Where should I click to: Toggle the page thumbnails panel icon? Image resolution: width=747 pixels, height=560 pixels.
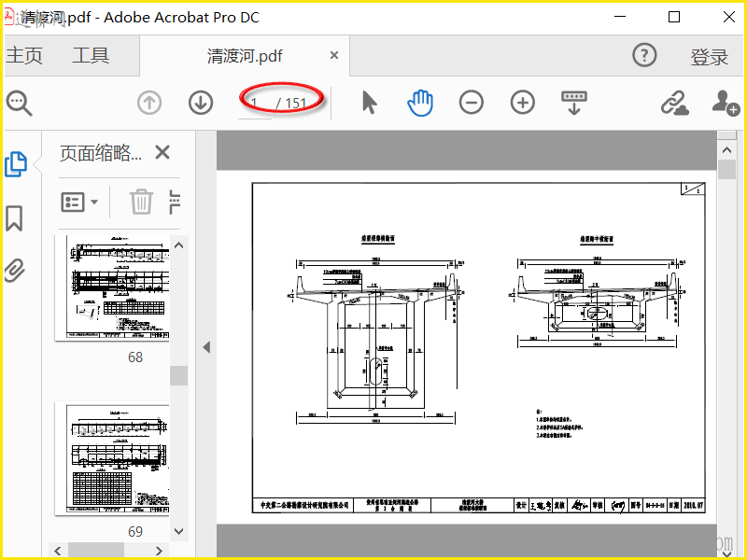click(16, 164)
